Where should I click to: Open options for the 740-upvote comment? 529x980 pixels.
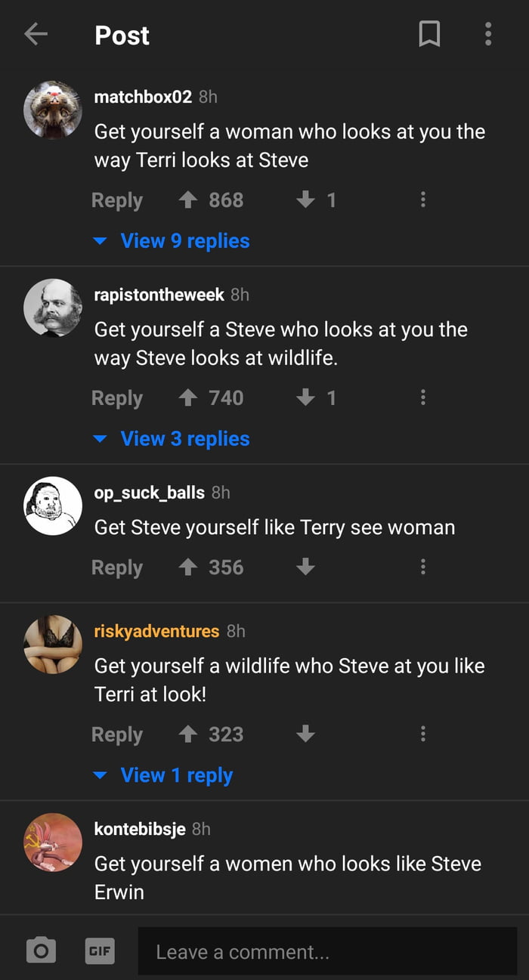click(x=422, y=397)
